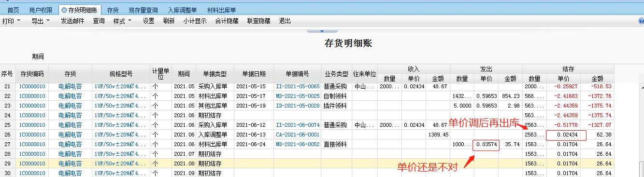Select row number 29 in highlighted row

(x=7, y=163)
